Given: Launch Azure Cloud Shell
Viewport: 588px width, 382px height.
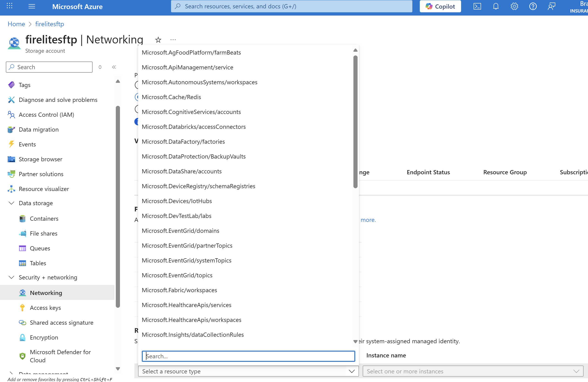Looking at the screenshot, I should (x=477, y=6).
